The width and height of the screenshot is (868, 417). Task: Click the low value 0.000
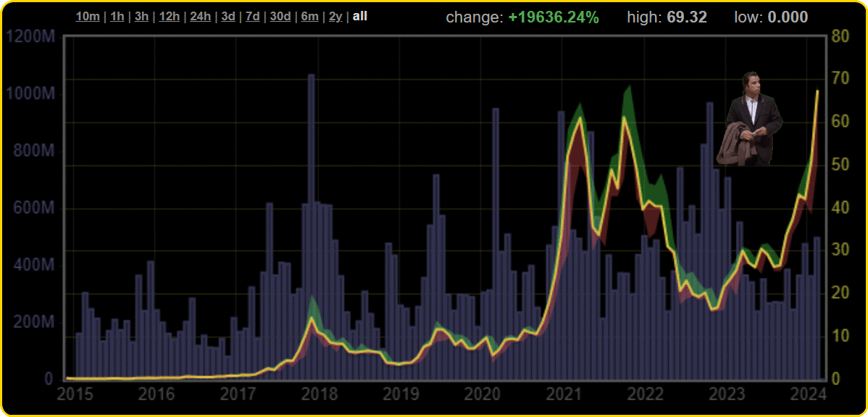(786, 17)
